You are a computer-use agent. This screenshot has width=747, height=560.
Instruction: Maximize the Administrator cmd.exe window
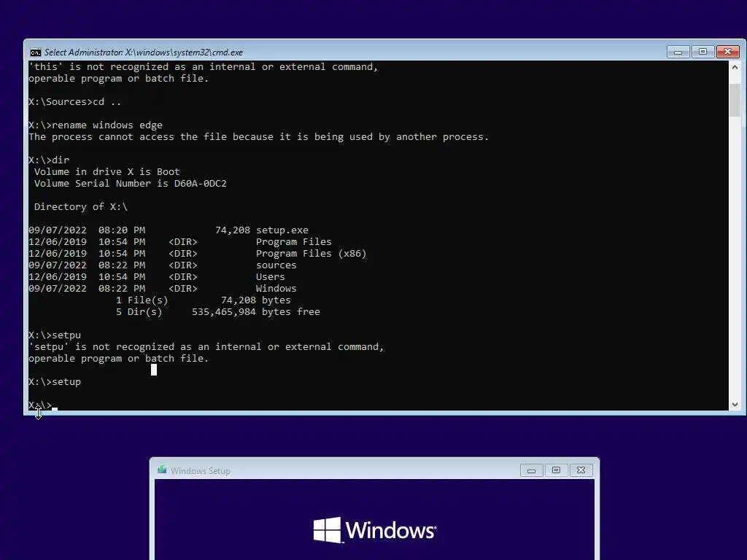coord(703,52)
